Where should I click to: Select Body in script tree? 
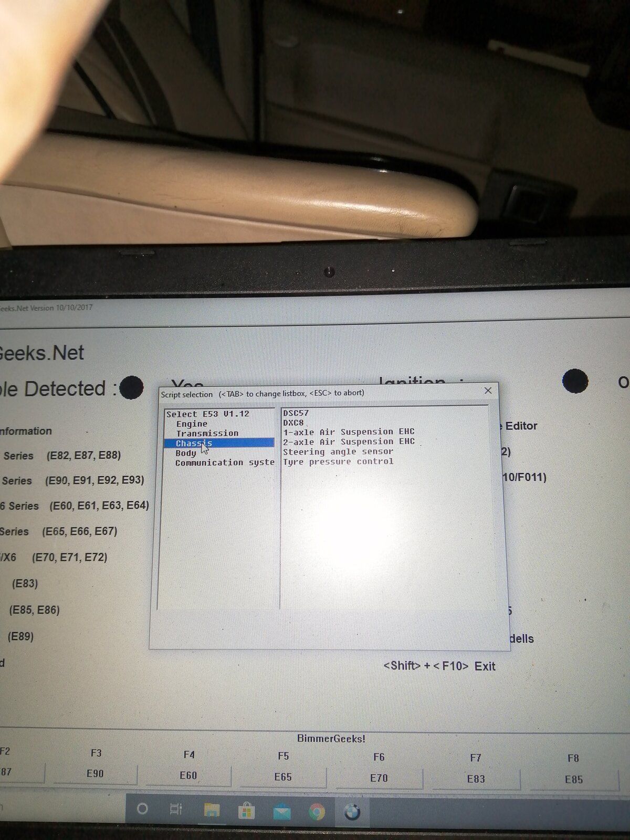click(186, 453)
